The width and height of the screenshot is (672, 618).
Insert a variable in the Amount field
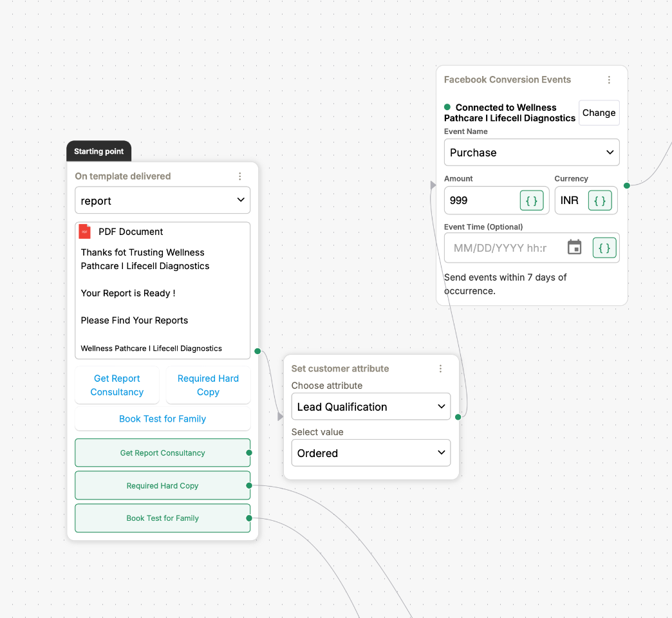(x=532, y=201)
